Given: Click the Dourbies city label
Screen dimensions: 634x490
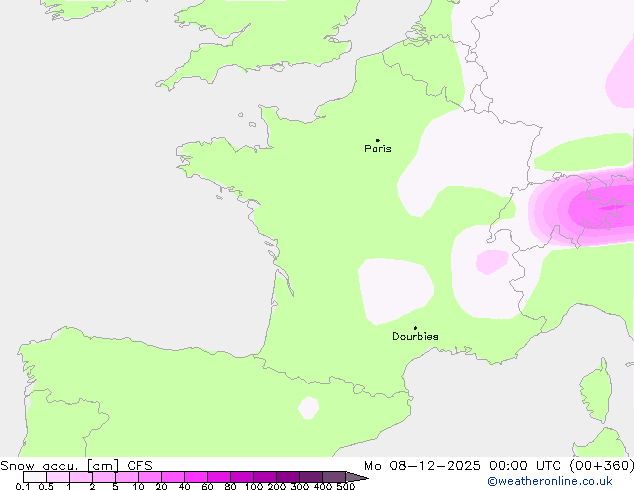Looking at the screenshot, I should point(415,336).
